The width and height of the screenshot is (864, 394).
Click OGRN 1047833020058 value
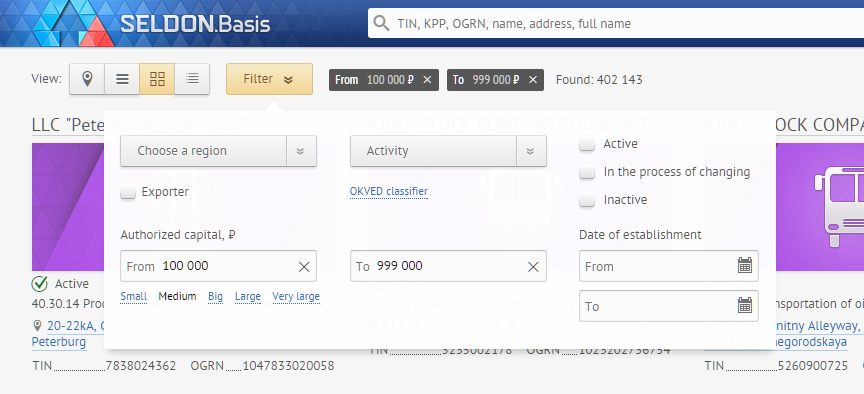click(288, 365)
